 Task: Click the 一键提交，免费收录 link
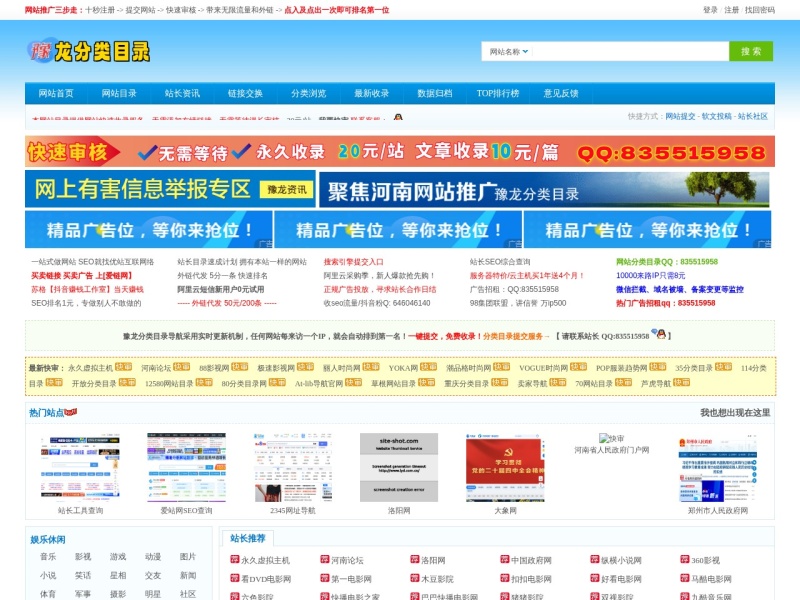[444, 336]
